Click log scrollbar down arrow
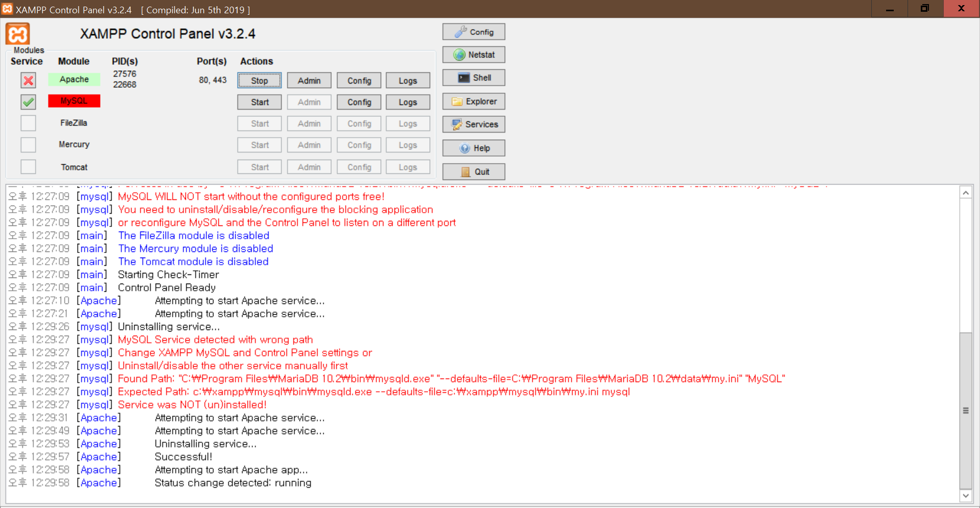 coord(965,495)
